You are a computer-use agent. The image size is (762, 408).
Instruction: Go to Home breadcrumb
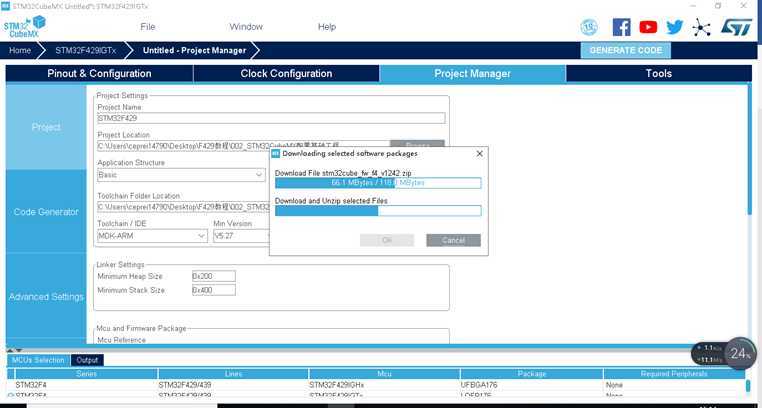tap(19, 51)
